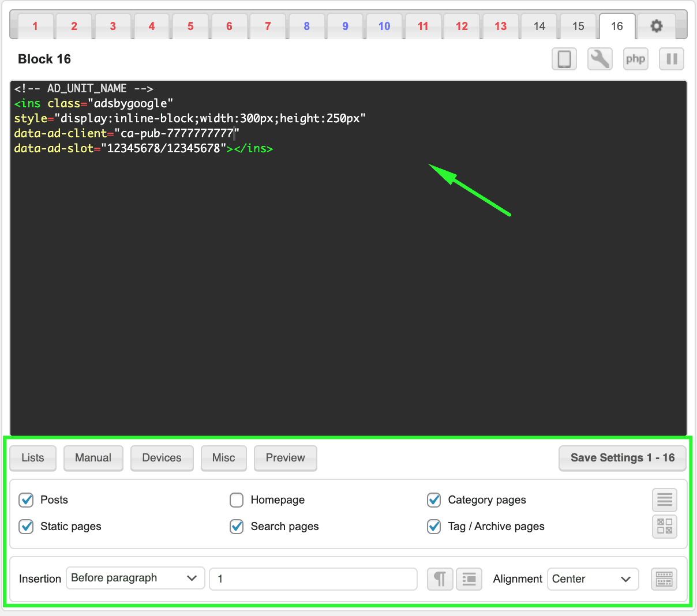The image size is (697, 616).
Task: Pause Block 16 insertion
Action: click(x=672, y=59)
